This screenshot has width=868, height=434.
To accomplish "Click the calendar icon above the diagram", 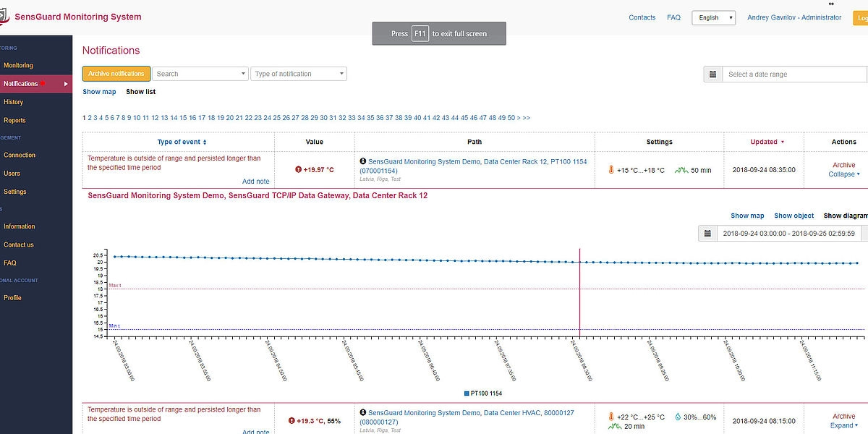I will [x=707, y=234].
